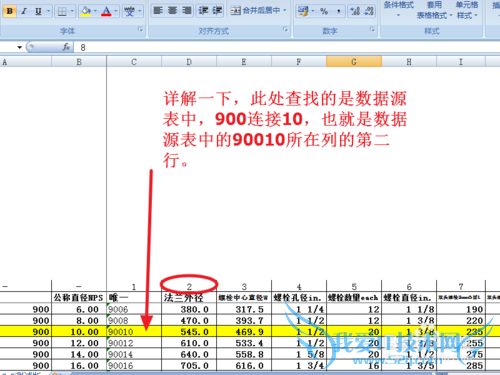Select highlighted column G header
500x375 pixels.
pos(354,62)
